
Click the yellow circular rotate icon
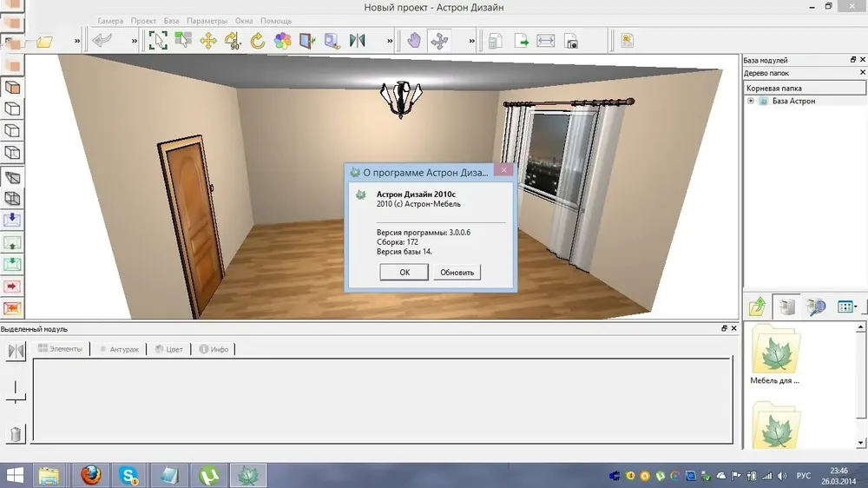258,41
